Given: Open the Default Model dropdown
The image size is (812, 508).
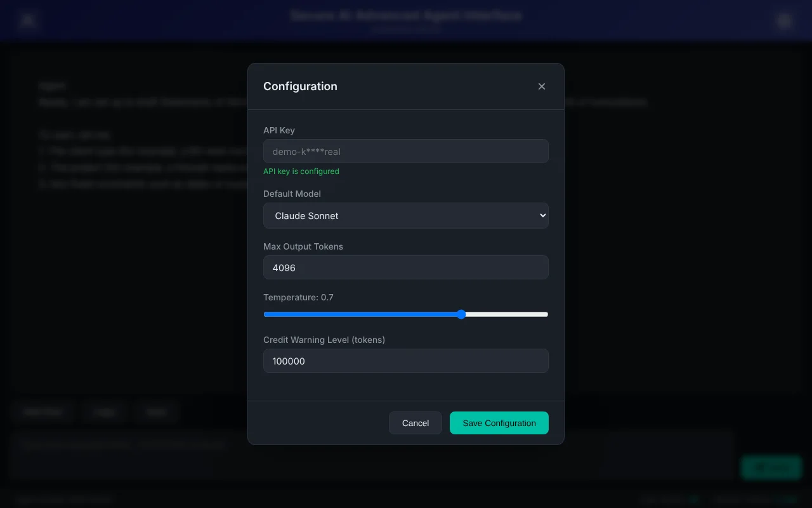Looking at the screenshot, I should pyautogui.click(x=406, y=216).
